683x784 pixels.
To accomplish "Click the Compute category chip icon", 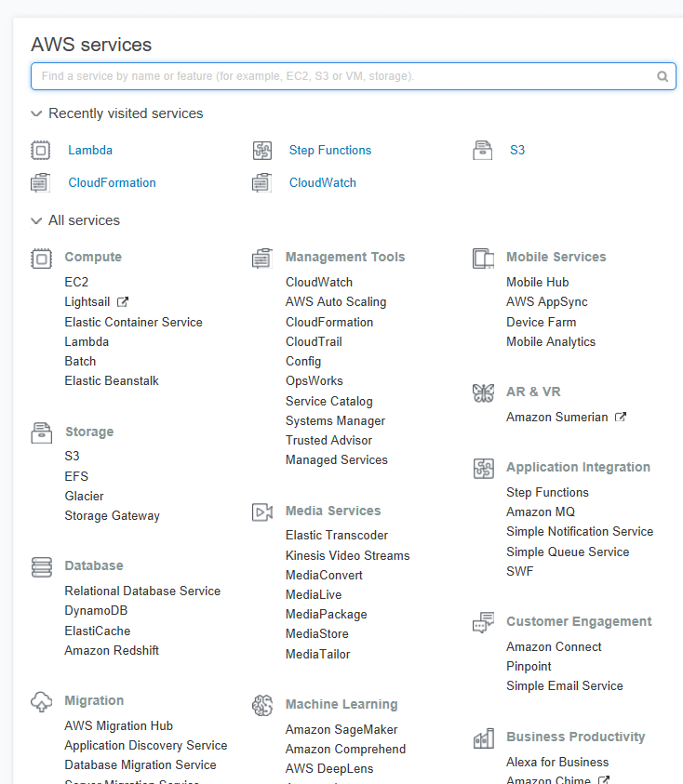I will [41, 259].
